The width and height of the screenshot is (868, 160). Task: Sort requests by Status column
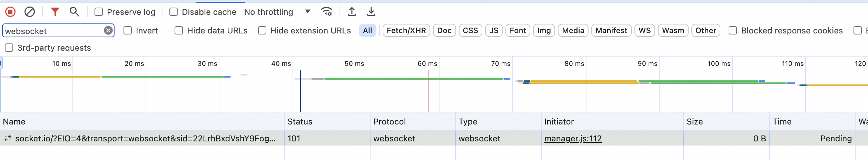coord(300,122)
